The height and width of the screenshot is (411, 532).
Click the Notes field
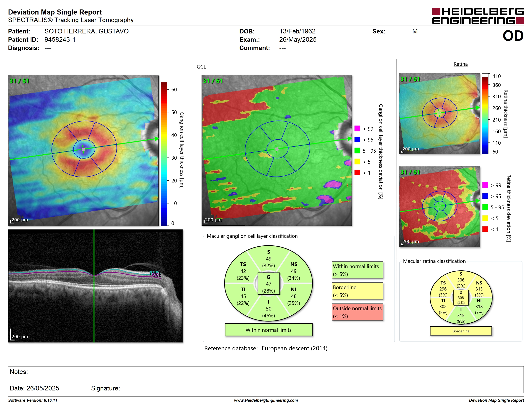pyautogui.click(x=266, y=379)
